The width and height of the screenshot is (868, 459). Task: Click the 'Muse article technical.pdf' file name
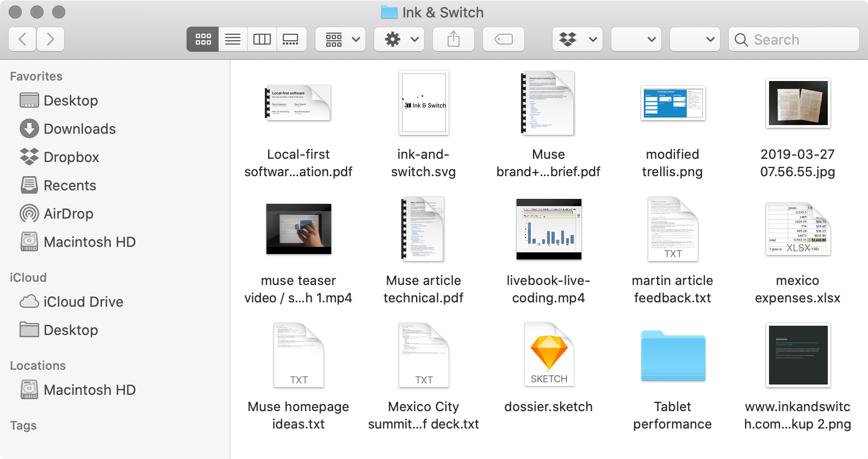coord(423,289)
